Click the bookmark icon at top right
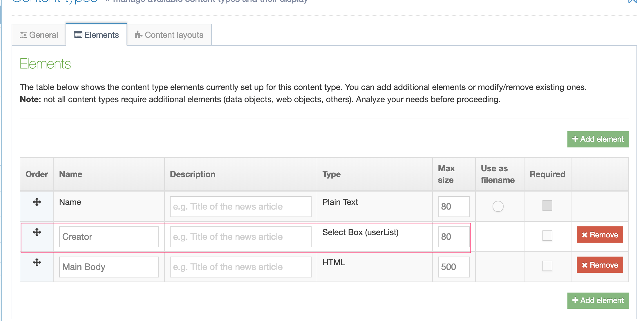 (x=632, y=1)
